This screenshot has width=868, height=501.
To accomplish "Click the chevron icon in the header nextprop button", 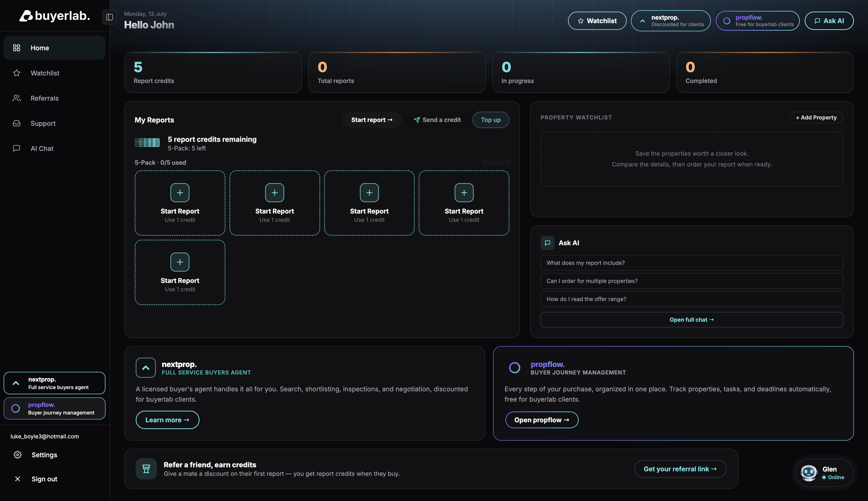I will click(x=642, y=21).
